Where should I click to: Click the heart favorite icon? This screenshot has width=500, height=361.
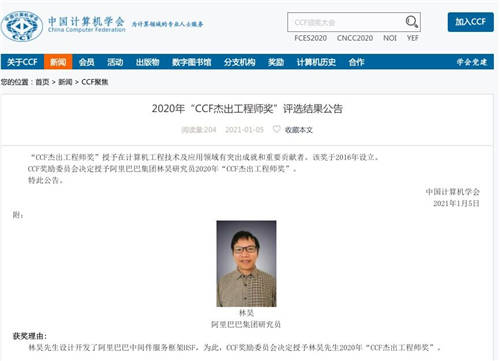[276, 129]
